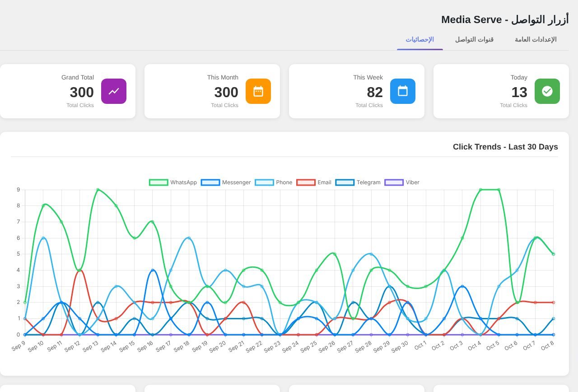The width and height of the screenshot is (578, 392).
Task: Click the Sep 9 x-axis label
Action: pyautogui.click(x=19, y=346)
